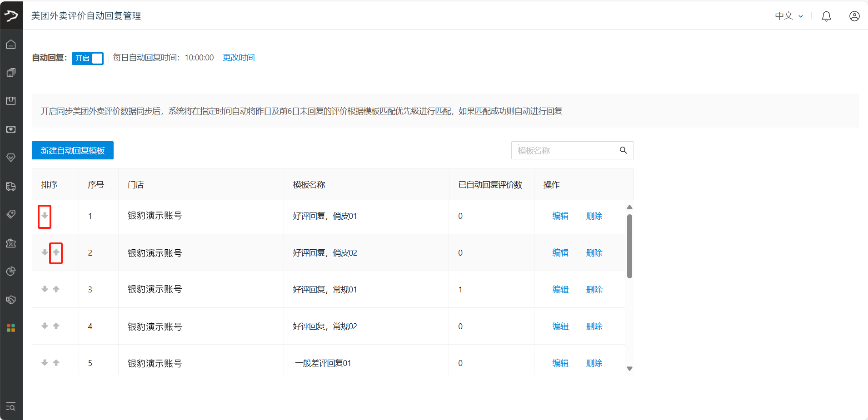Click 更改时间 link
This screenshot has height=420, width=868.
pos(239,58)
